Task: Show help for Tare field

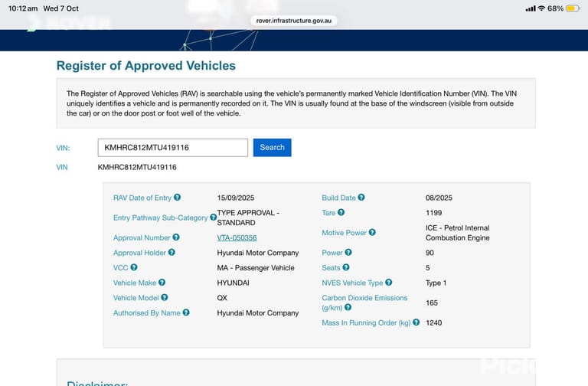Action: tap(341, 212)
